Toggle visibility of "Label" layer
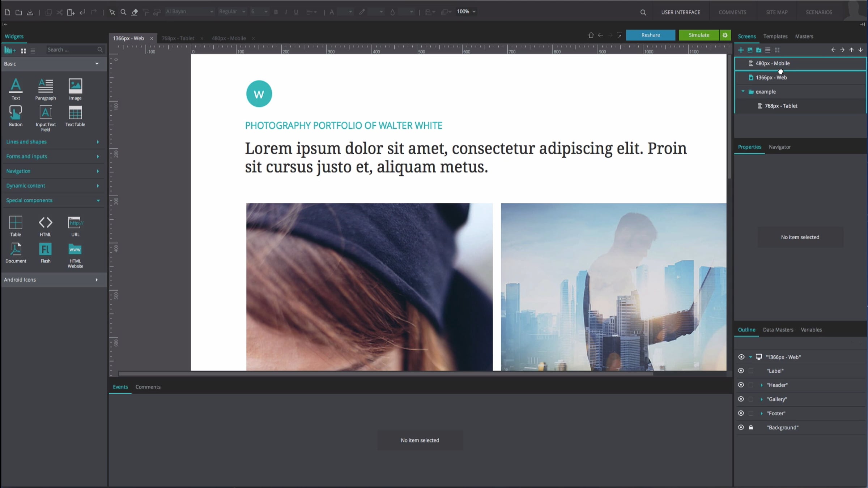The width and height of the screenshot is (868, 488). (741, 371)
